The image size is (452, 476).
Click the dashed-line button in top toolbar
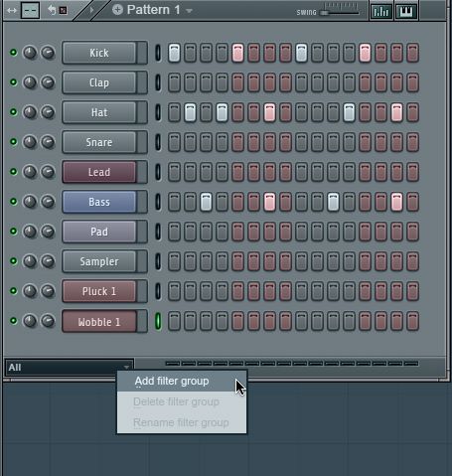[x=30, y=10]
